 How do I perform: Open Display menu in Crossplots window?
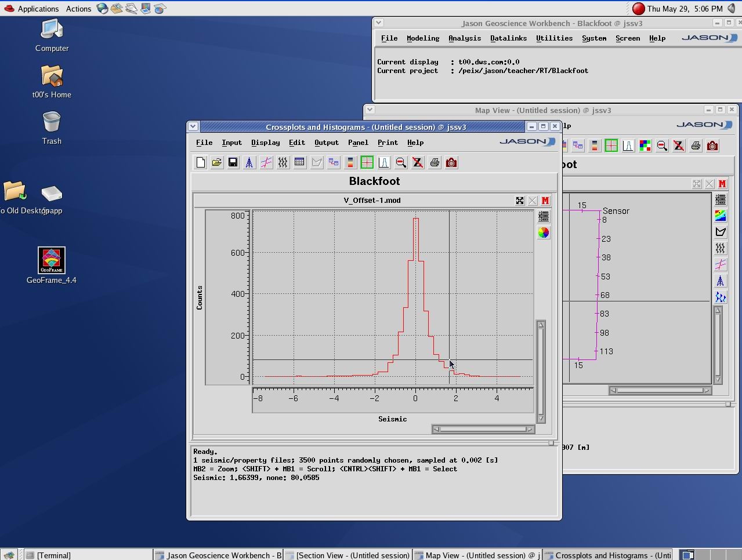[x=266, y=143]
